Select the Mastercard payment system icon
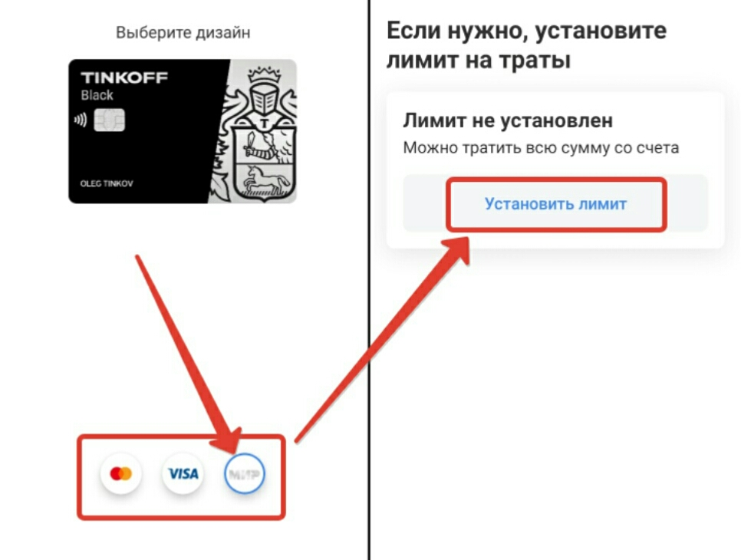 click(x=121, y=473)
